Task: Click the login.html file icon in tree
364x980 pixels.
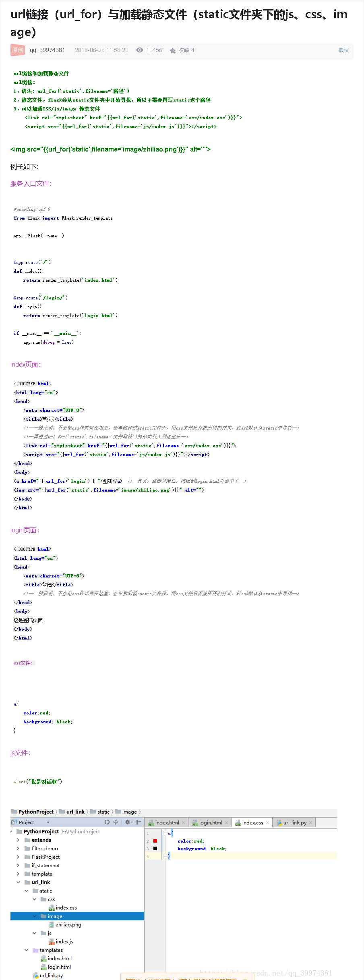Action: (43, 967)
